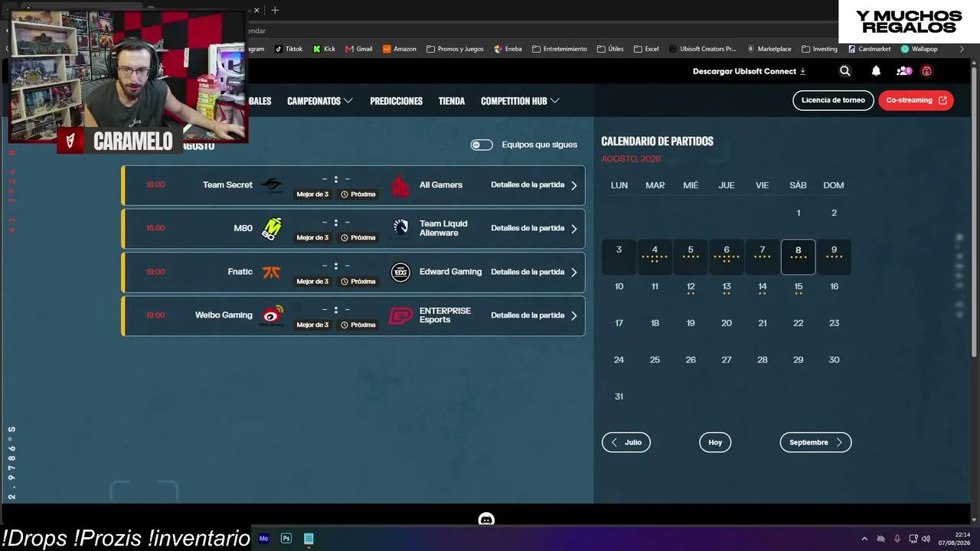Select August 6 in the calendar
This screenshot has width=980, height=551.
coord(727,256)
